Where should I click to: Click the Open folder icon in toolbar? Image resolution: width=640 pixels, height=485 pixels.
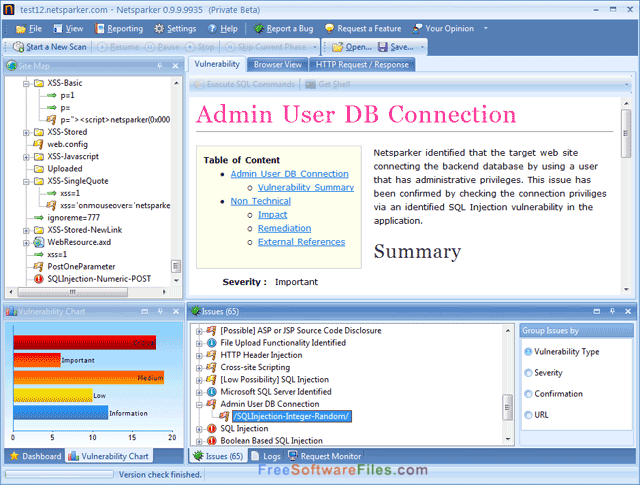pos(338,47)
